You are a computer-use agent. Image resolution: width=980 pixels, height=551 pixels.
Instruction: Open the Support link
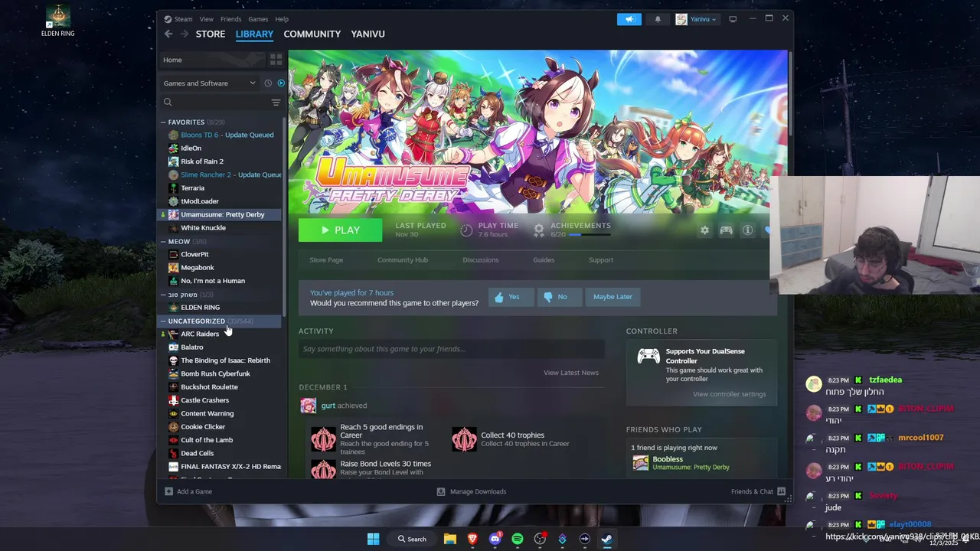click(601, 260)
